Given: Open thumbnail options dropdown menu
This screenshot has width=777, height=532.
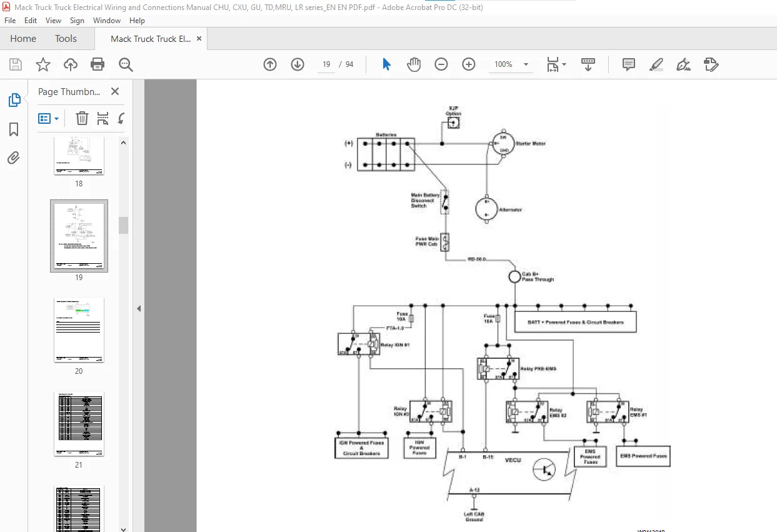Looking at the screenshot, I should [x=48, y=118].
